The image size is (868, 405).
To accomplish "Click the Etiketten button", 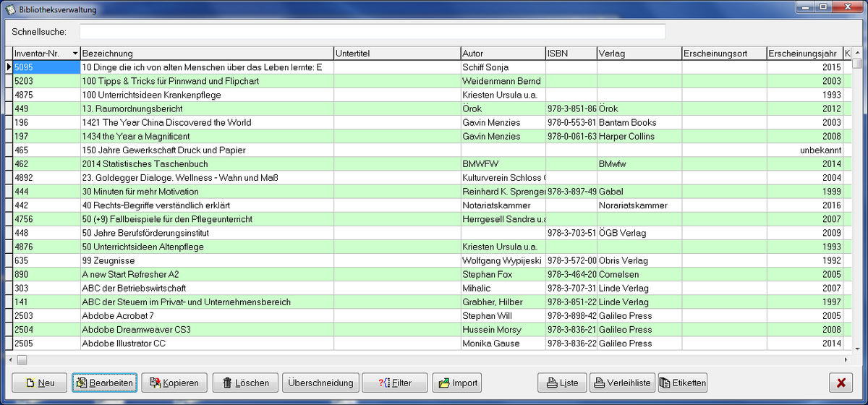I will 682,383.
